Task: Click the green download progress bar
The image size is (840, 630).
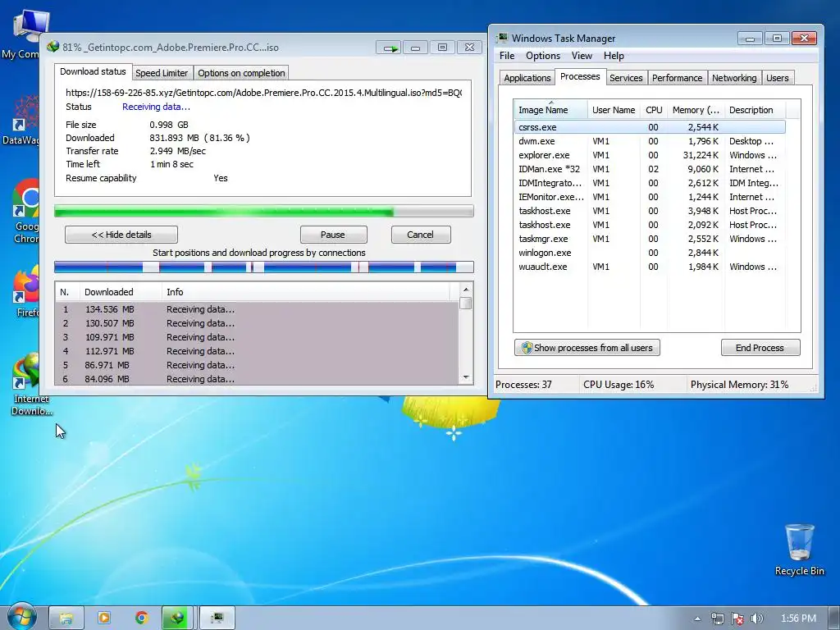Action: click(x=263, y=211)
